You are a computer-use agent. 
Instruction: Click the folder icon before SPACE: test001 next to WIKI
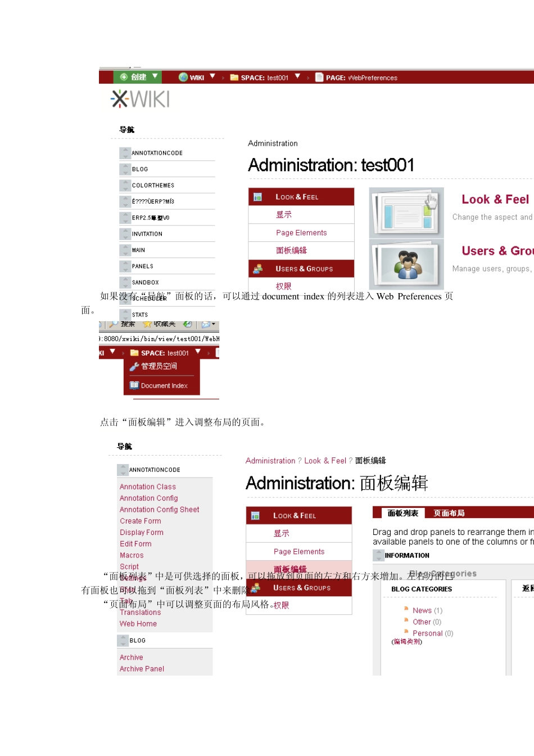(234, 78)
